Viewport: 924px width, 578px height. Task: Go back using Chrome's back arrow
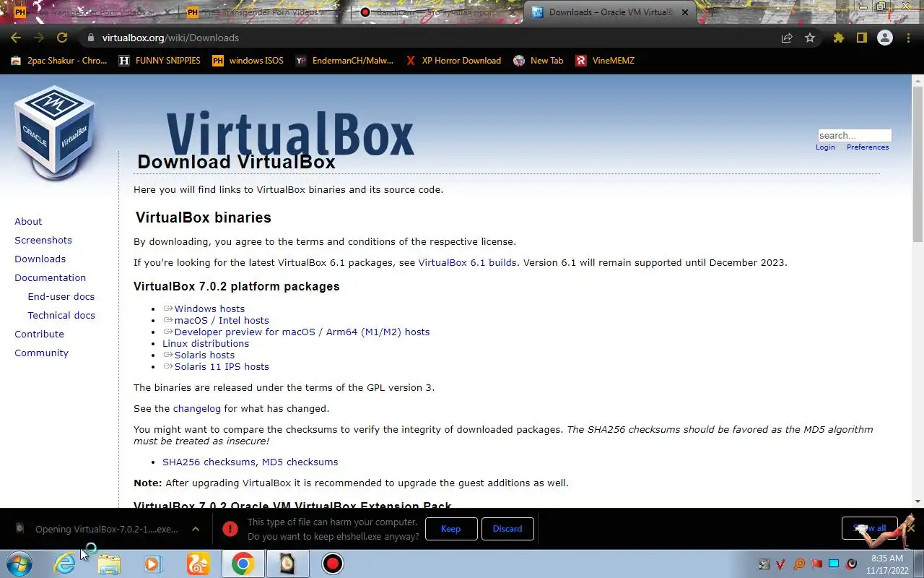(x=16, y=38)
